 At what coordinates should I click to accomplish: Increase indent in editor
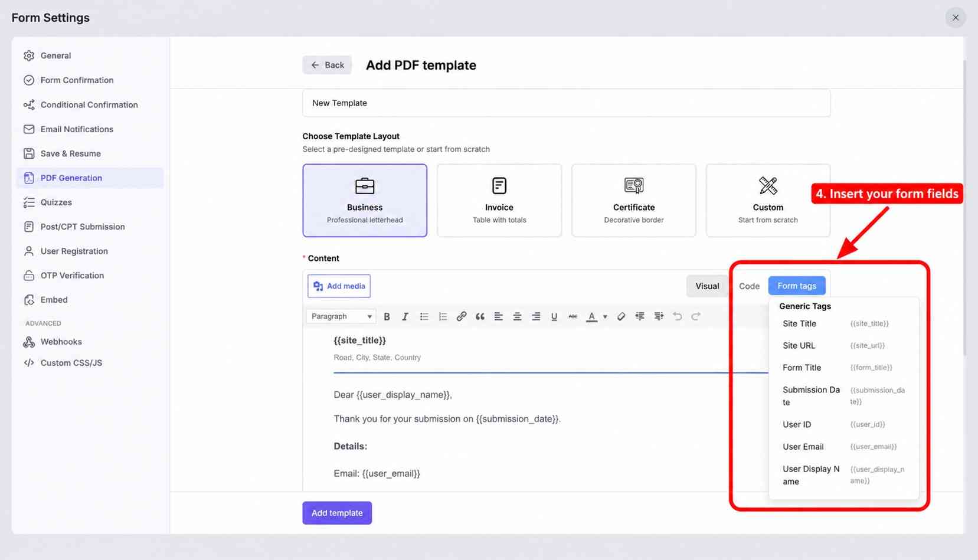point(659,316)
